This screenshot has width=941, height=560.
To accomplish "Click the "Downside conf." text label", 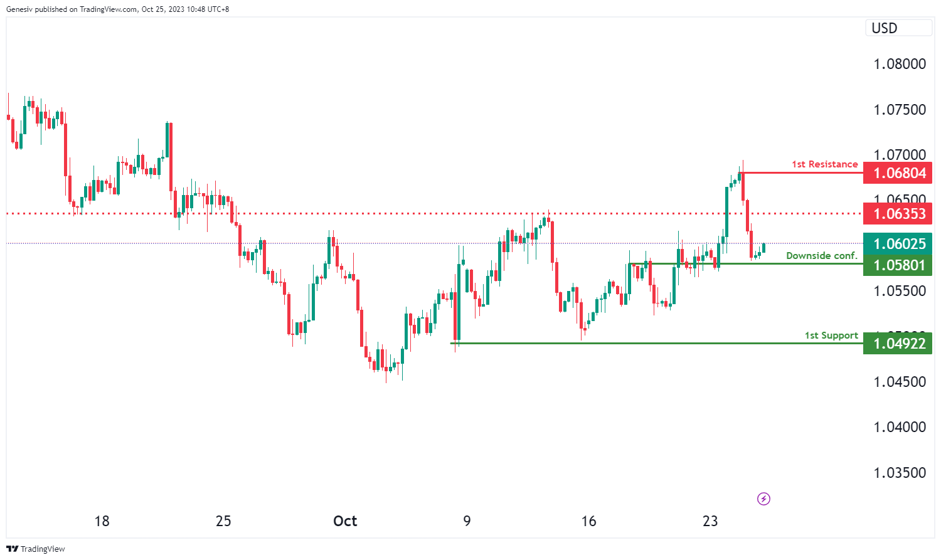I will pyautogui.click(x=821, y=256).
